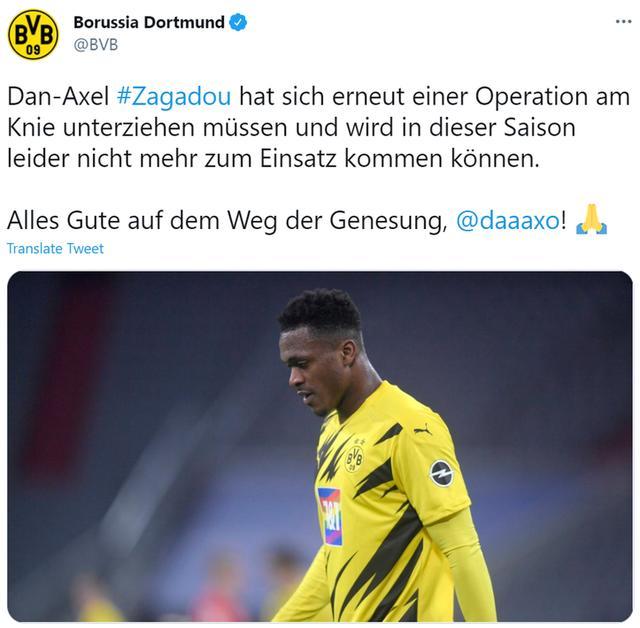Visit the Borussia Dortmund profile name

tap(149, 22)
